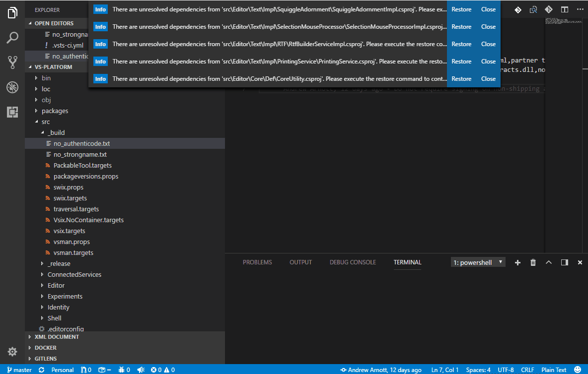This screenshot has width=588, height=374.
Task: Restore dependencies for SquiggleAdornmentImpl.csproj
Action: tap(461, 9)
